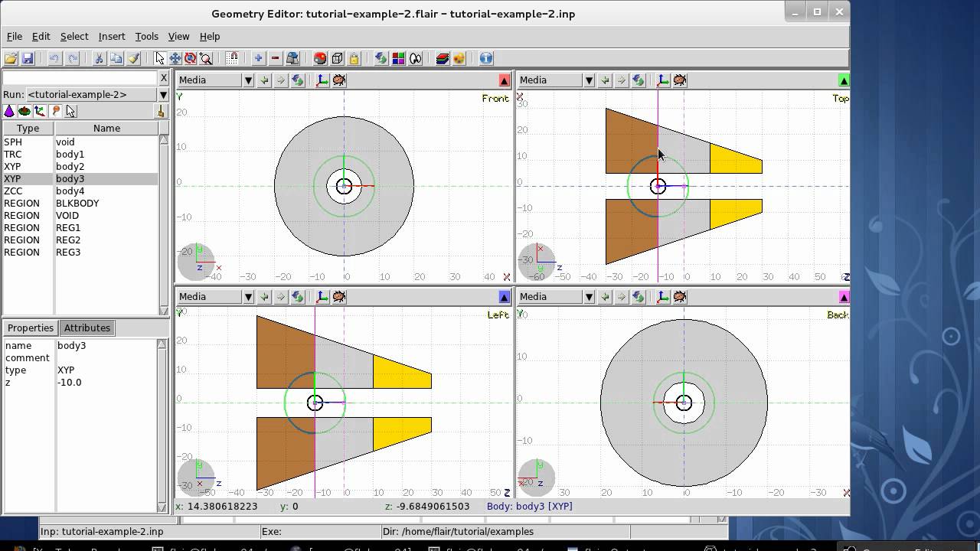Click the broom clear icon in left panel
Image resolution: width=980 pixels, height=551 pixels.
[x=161, y=112]
